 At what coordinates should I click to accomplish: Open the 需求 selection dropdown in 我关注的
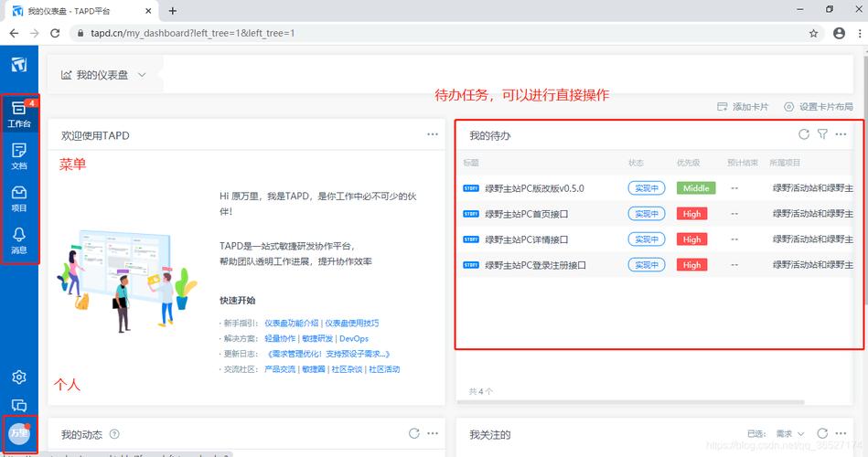pyautogui.click(x=790, y=434)
